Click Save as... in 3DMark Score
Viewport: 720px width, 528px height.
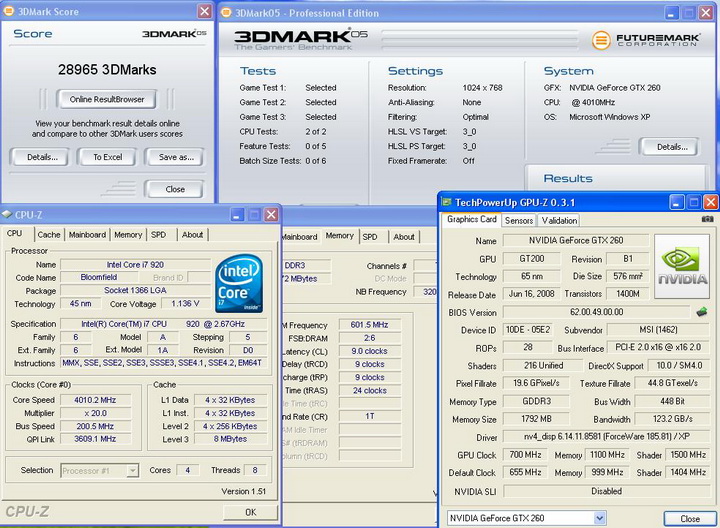click(x=175, y=157)
